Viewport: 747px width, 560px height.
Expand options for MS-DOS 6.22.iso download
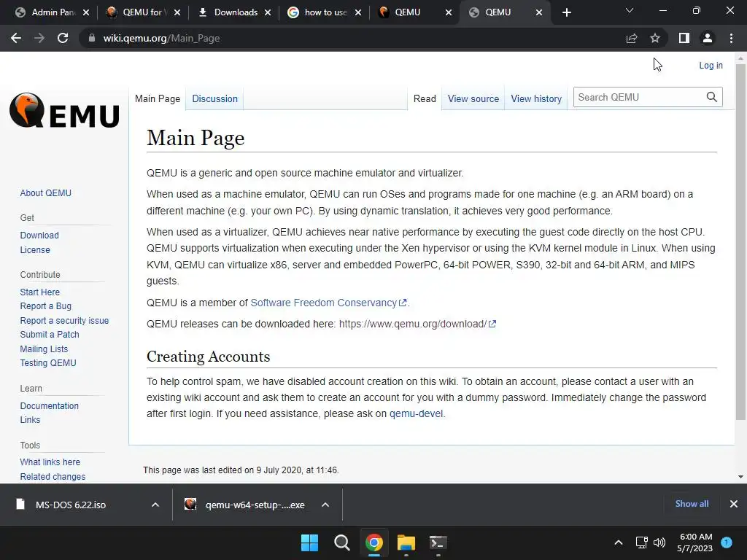tap(155, 505)
